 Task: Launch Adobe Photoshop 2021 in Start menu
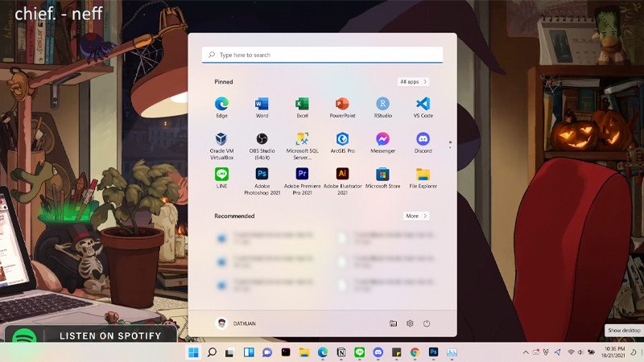(x=262, y=181)
